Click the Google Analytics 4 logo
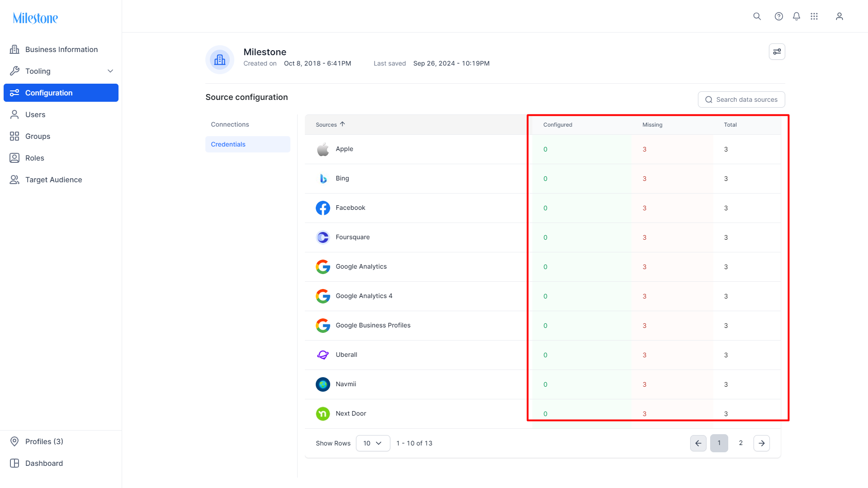This screenshot has width=868, height=488. [x=323, y=296]
